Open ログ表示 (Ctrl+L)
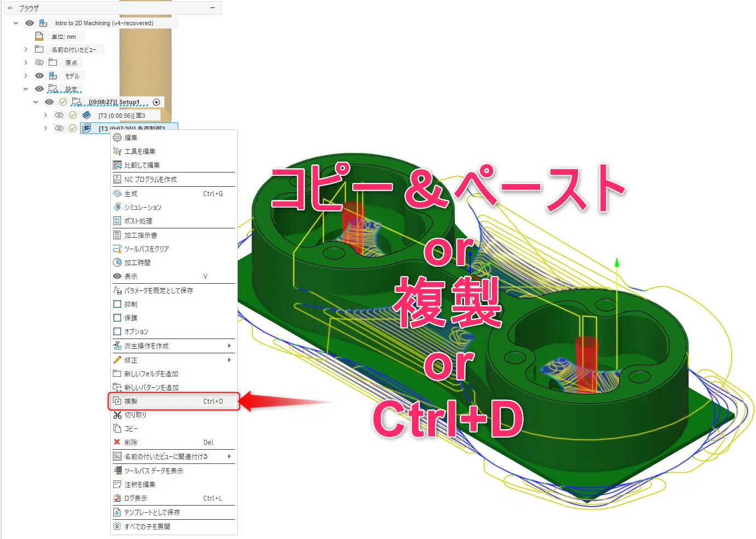This screenshot has height=539, width=756. pyautogui.click(x=174, y=498)
